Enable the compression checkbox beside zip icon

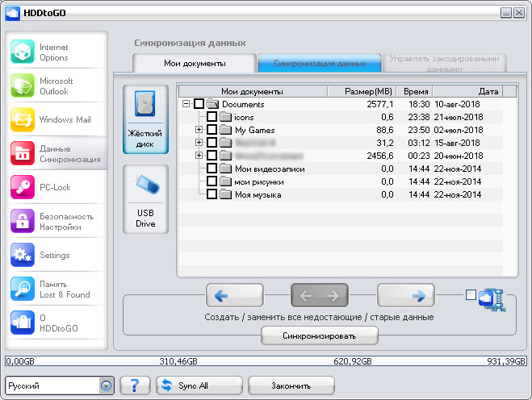click(471, 295)
